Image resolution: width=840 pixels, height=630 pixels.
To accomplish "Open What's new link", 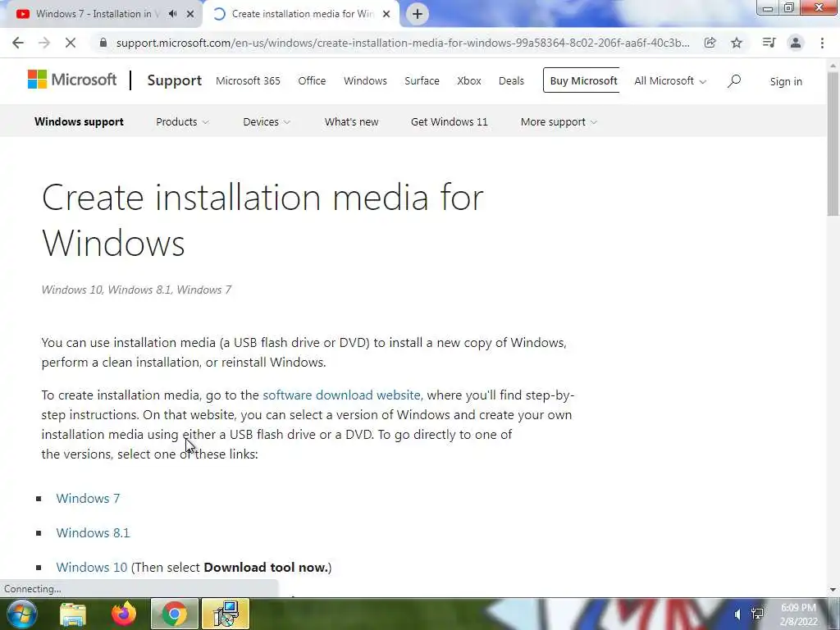I will (351, 122).
